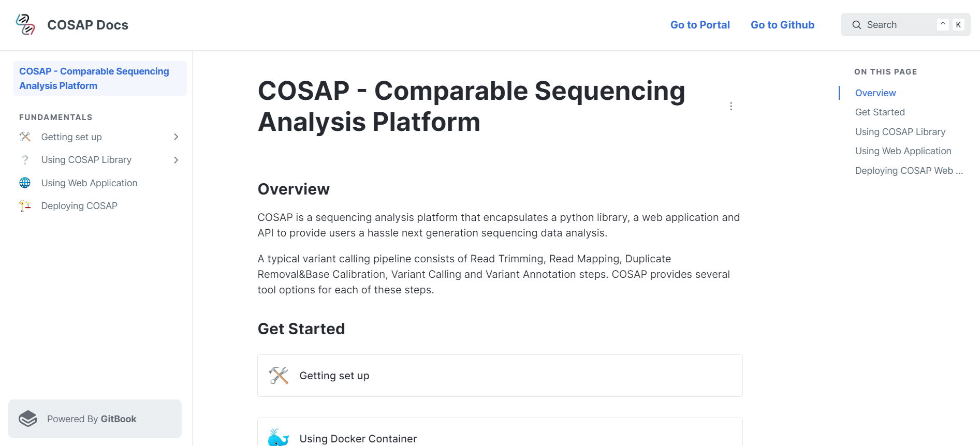
Task: Click the COSAP Docs logo icon
Action: click(25, 24)
